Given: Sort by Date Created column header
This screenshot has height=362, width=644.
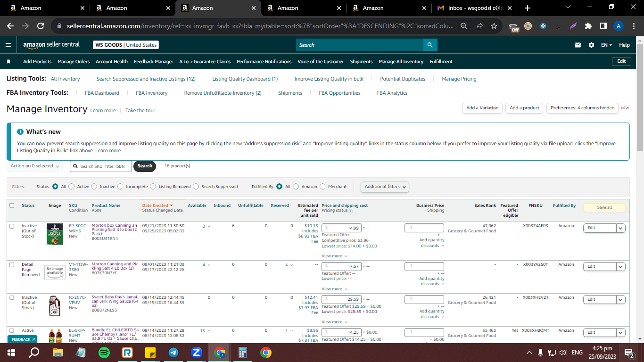Looking at the screenshot, I should click(x=157, y=206).
